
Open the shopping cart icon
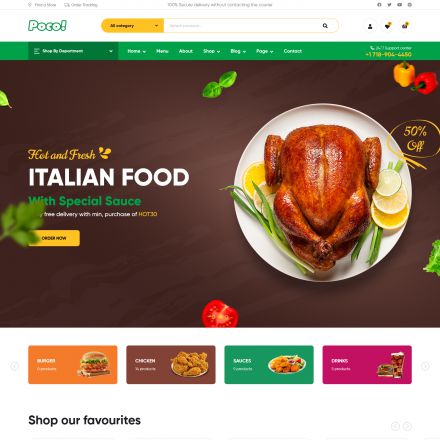(x=405, y=26)
